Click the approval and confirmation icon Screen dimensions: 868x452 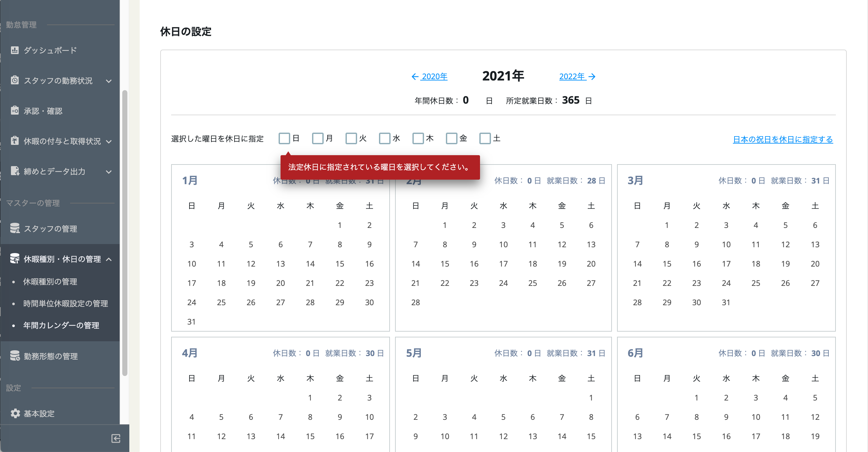pyautogui.click(x=14, y=110)
